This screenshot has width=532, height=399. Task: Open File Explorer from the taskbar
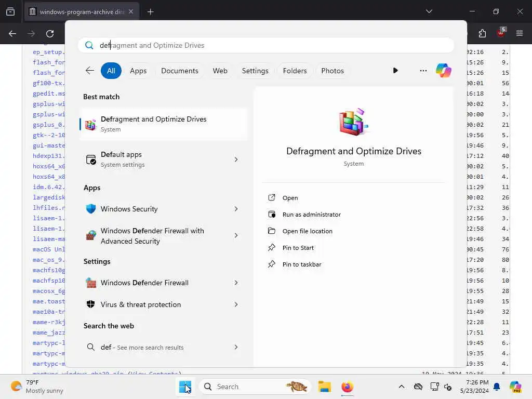pos(324,387)
